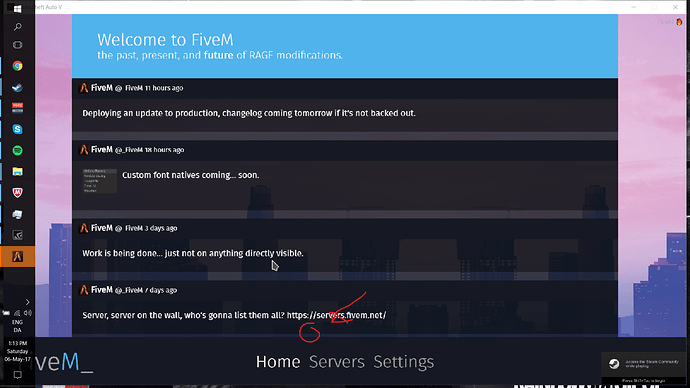The height and width of the screenshot is (388, 690).
Task: Open Task View icon on taskbar
Action: click(18, 45)
